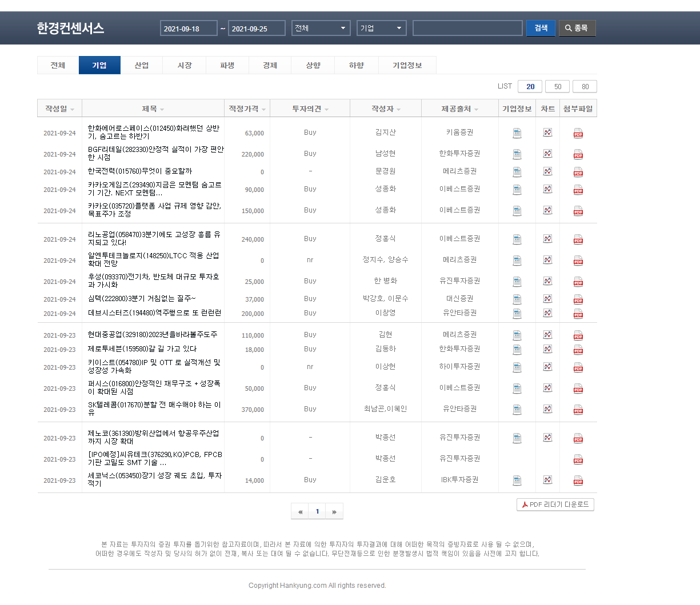The image size is (700, 605).
Task: Open company info for 심텍 row
Action: (517, 299)
